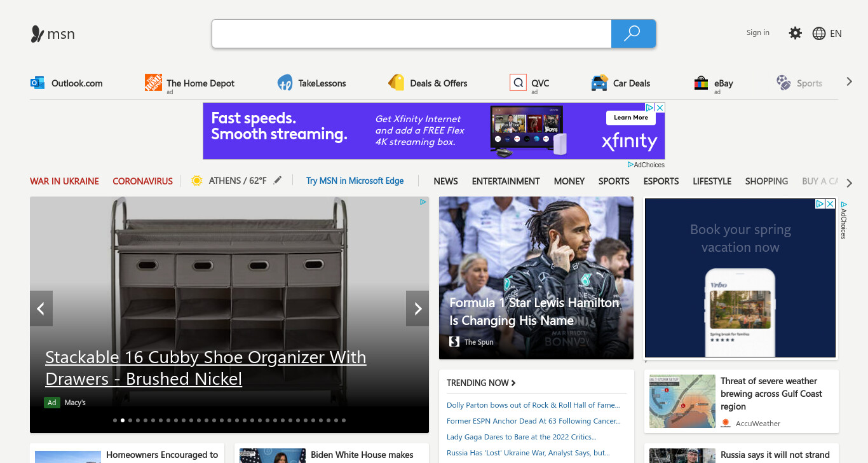This screenshot has height=463, width=868.
Task: Open Homeowners Encouraged to story
Action: (x=162, y=455)
